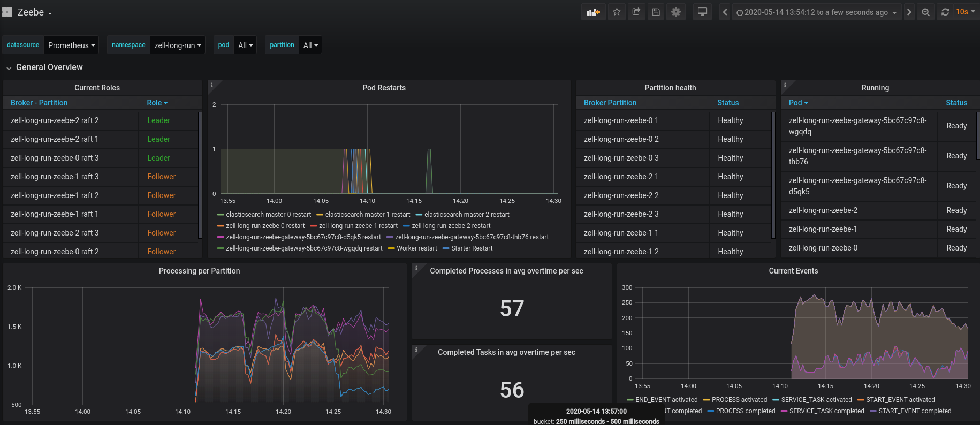980x425 pixels.
Task: Click zell-long-run-zeebe-1 in Running table
Action: tap(823, 229)
